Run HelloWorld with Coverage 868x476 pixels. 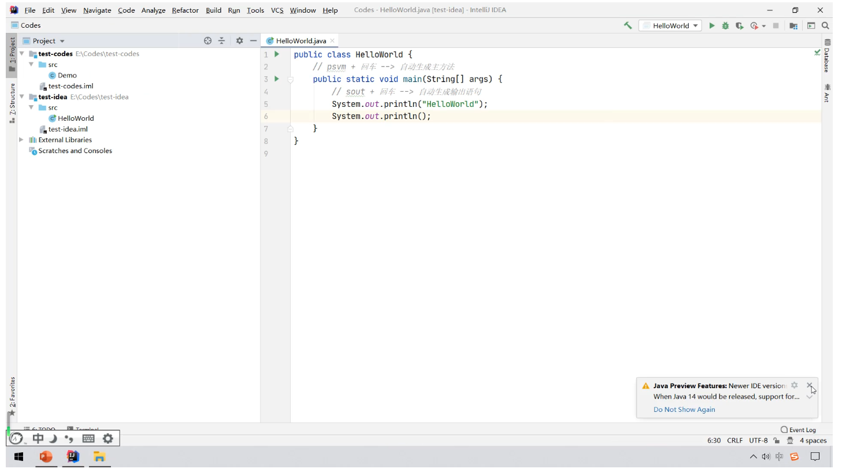(x=739, y=25)
